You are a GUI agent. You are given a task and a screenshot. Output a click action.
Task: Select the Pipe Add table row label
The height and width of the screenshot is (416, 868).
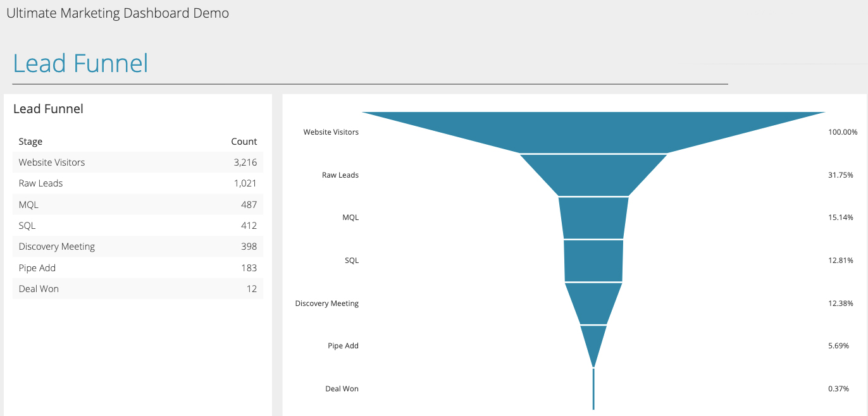pyautogui.click(x=37, y=268)
